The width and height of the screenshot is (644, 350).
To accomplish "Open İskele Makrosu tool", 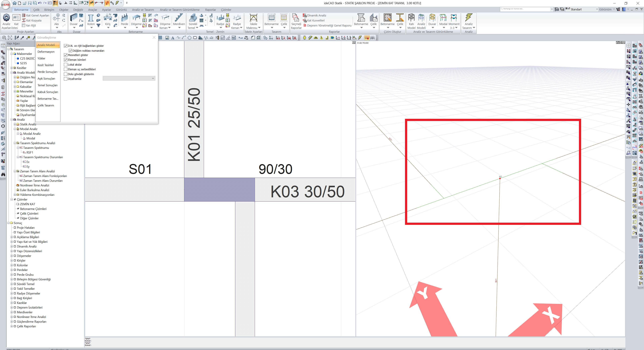I will pyautogui.click(x=253, y=21).
